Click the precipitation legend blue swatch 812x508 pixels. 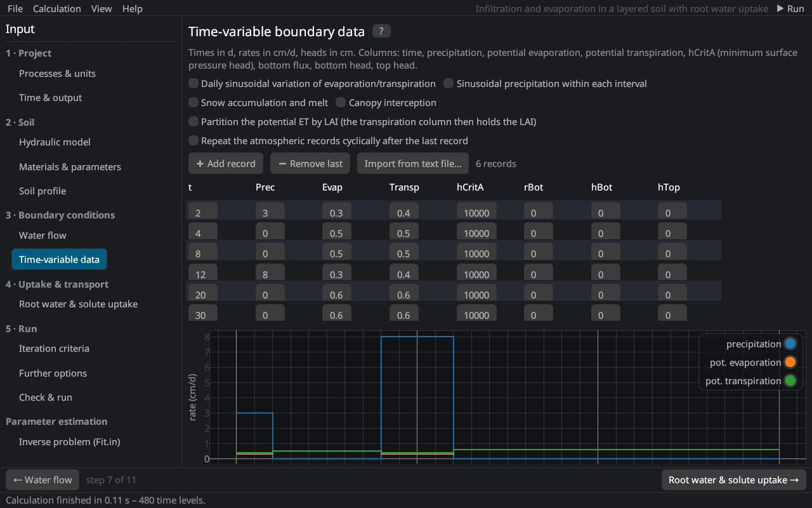(x=790, y=344)
